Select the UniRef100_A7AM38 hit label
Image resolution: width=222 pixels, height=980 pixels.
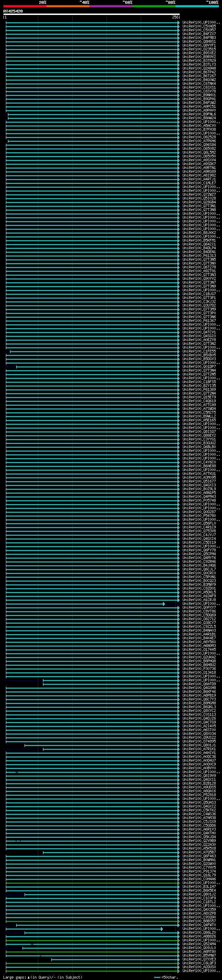click(199, 818)
